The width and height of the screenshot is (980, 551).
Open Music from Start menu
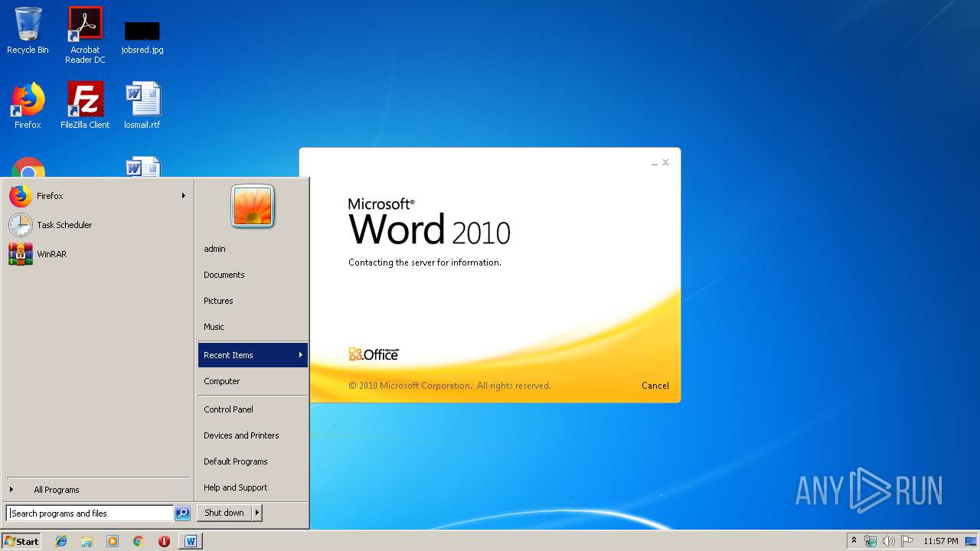click(x=253, y=327)
